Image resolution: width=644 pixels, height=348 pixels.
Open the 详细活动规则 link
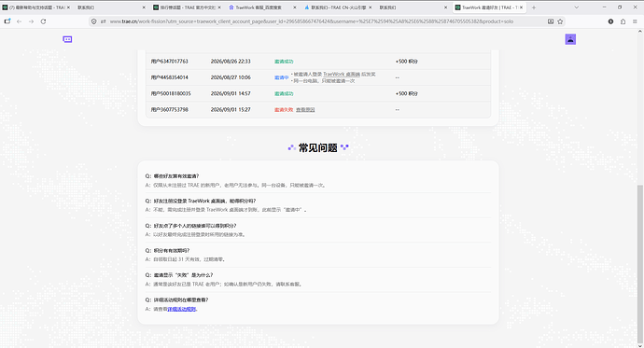(182, 309)
